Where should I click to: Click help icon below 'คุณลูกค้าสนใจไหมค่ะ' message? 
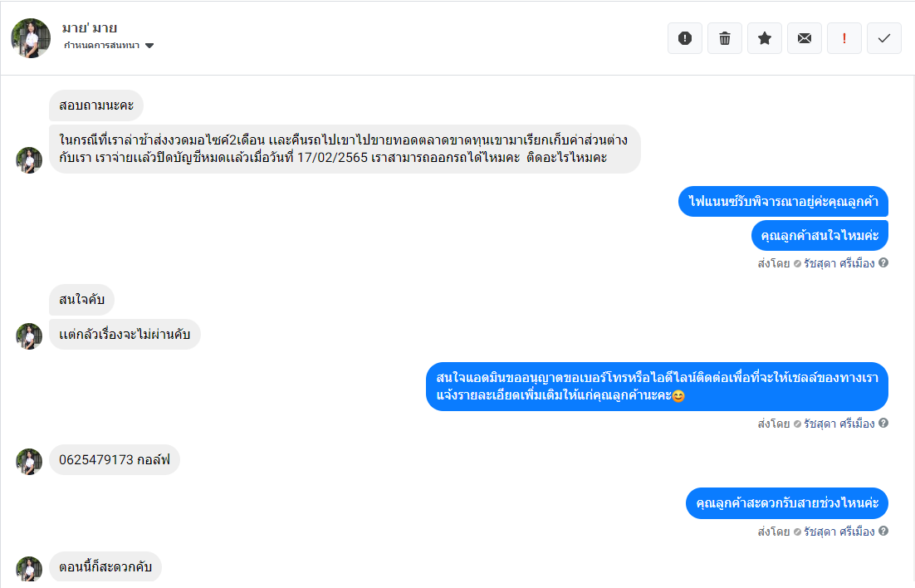[x=883, y=262]
